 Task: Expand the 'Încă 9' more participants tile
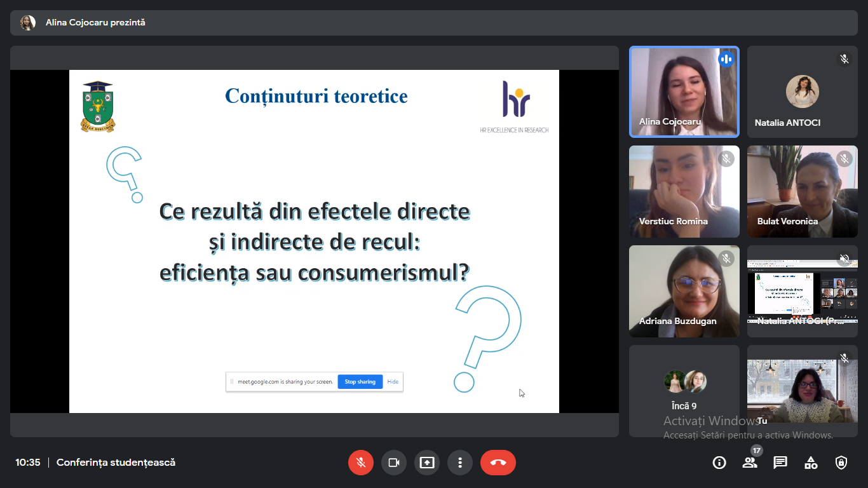click(684, 390)
